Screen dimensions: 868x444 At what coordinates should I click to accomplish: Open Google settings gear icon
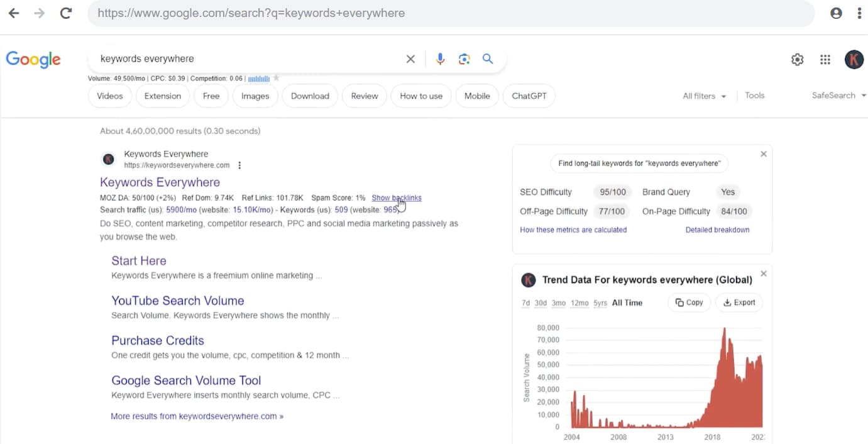click(797, 60)
